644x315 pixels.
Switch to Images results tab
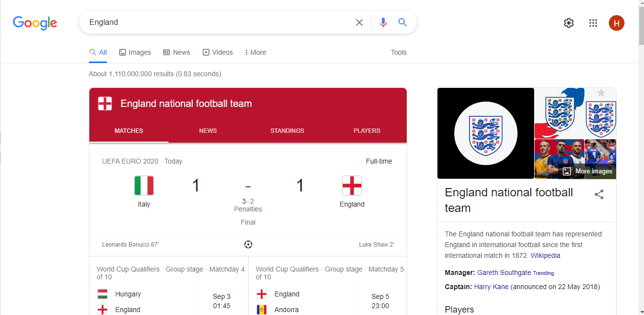[135, 52]
